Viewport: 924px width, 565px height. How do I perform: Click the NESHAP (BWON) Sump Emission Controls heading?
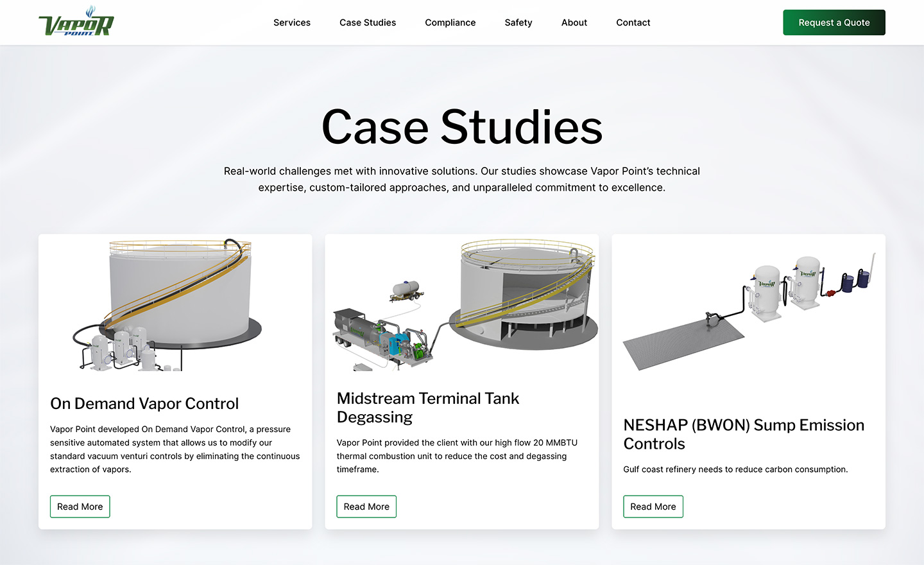click(743, 434)
